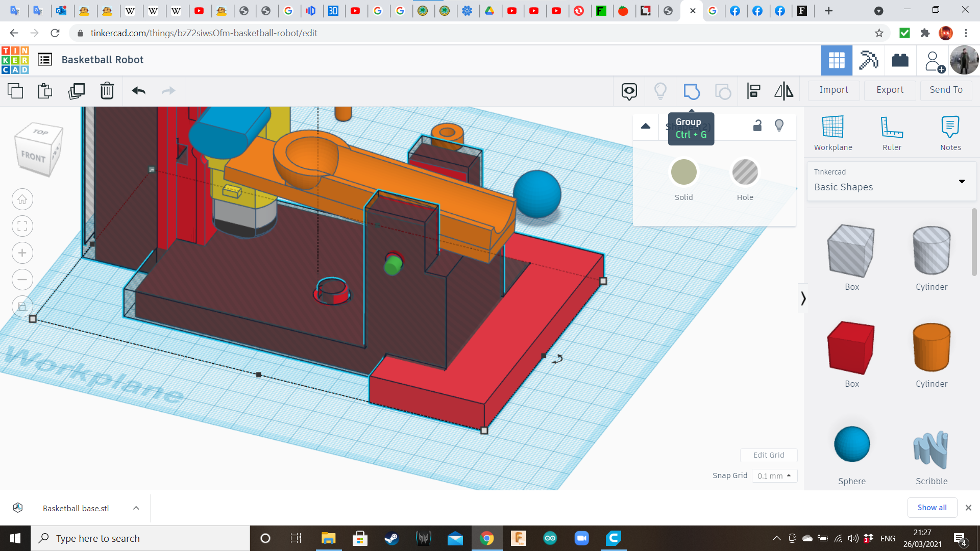Click the Align tool icon
980x551 pixels.
coord(753,91)
